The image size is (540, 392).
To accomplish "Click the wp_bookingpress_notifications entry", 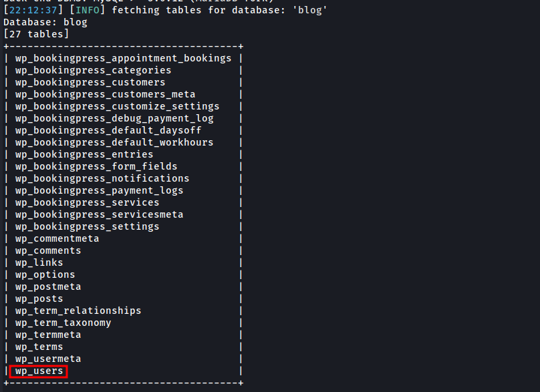I will pyautogui.click(x=102, y=178).
